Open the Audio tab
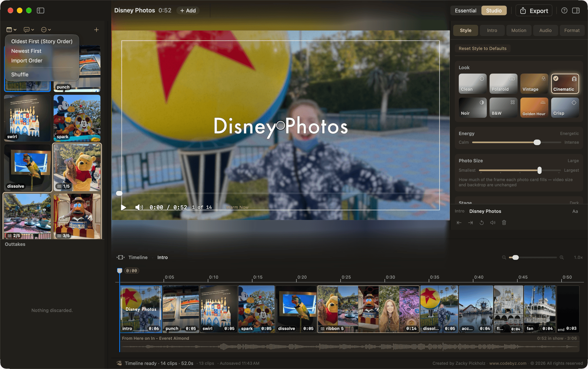 pos(545,30)
